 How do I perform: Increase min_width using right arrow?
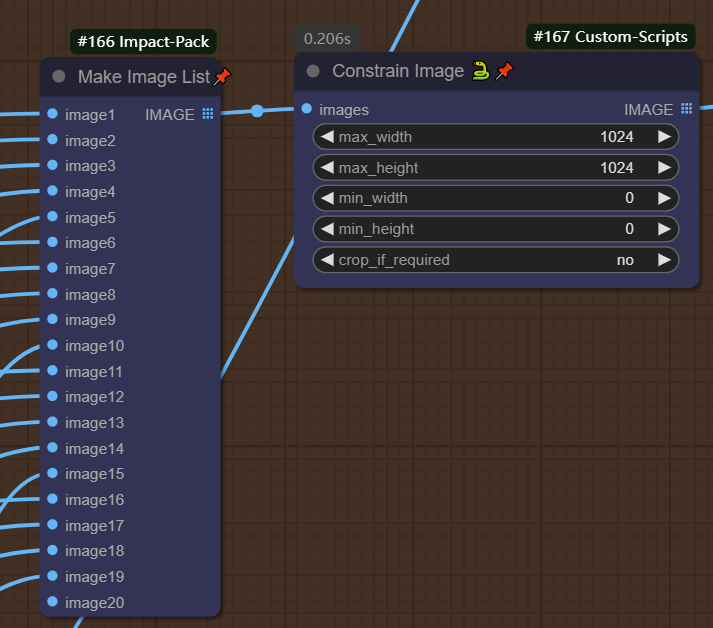[x=664, y=198]
